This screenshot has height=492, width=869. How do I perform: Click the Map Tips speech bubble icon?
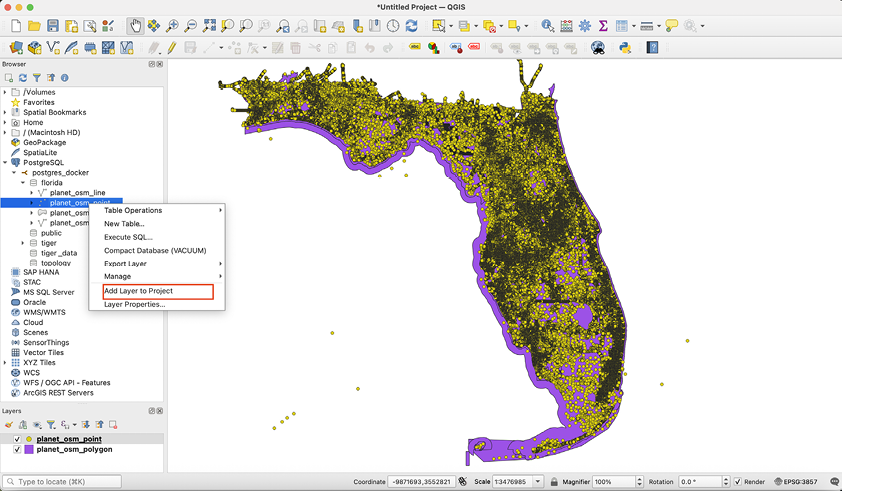click(672, 25)
